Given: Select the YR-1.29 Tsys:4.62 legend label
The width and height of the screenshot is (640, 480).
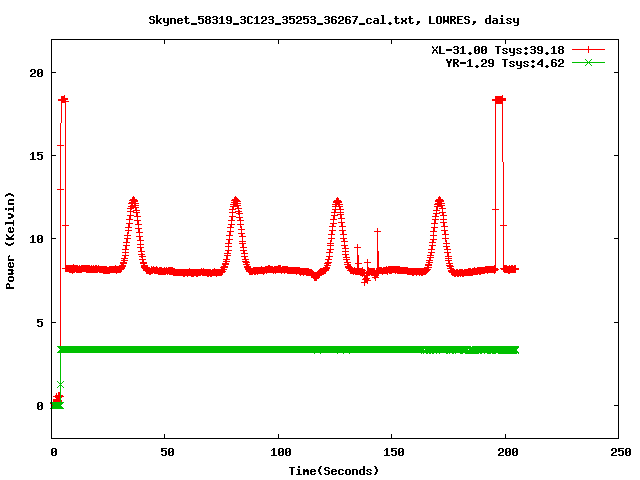Looking at the screenshot, I should pyautogui.click(x=505, y=63).
